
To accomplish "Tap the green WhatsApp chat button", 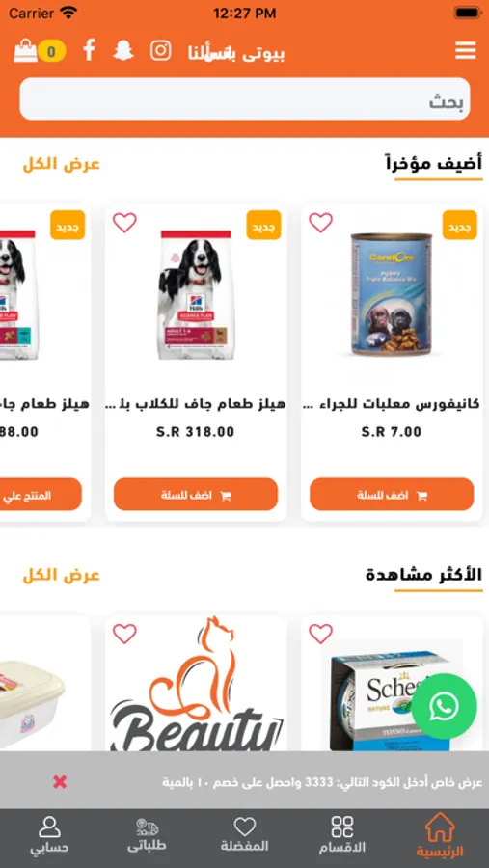I will [x=444, y=706].
